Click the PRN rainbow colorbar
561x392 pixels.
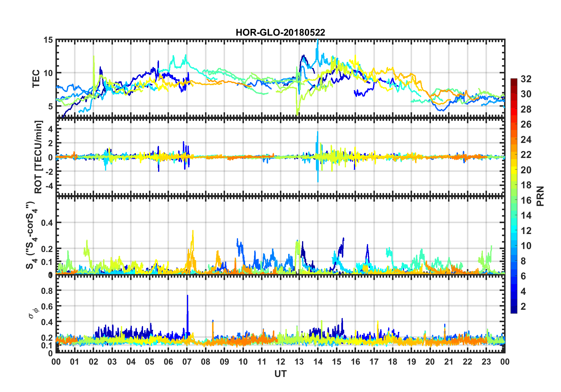(x=514, y=196)
